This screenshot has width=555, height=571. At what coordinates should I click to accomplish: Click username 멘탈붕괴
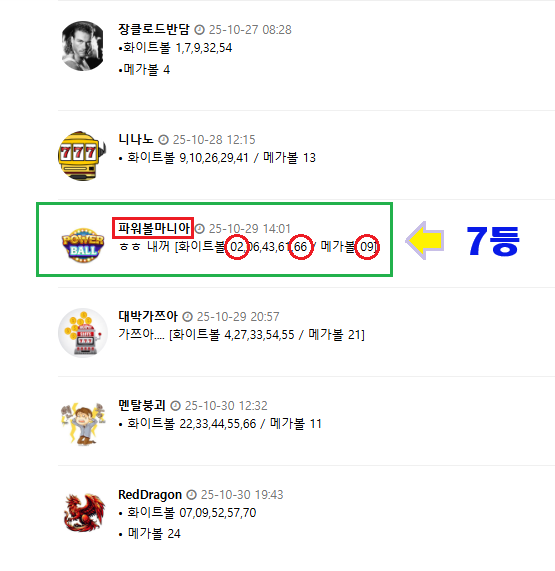click(142, 405)
